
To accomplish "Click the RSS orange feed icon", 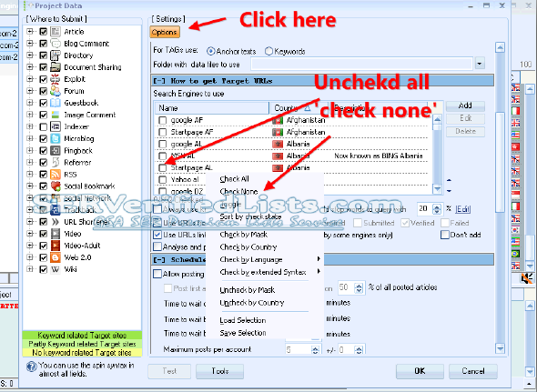I will pyautogui.click(x=56, y=175).
